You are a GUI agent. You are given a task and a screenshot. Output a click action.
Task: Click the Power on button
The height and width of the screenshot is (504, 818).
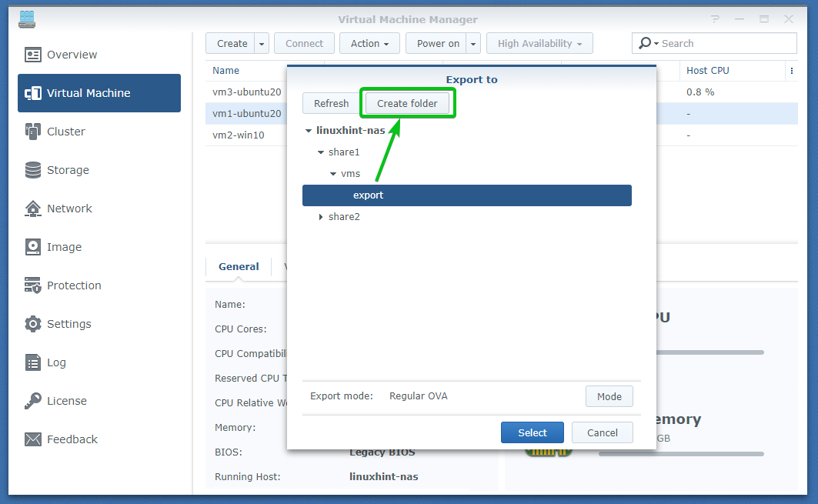click(437, 43)
